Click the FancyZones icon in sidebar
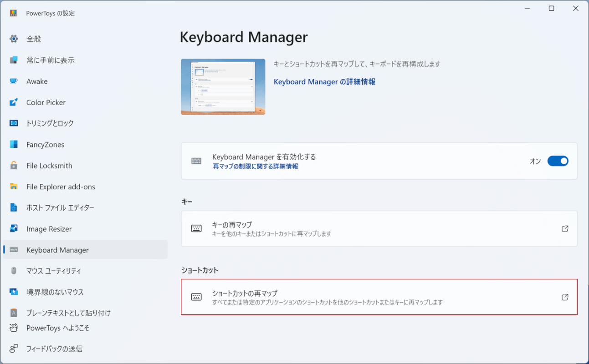 (14, 145)
